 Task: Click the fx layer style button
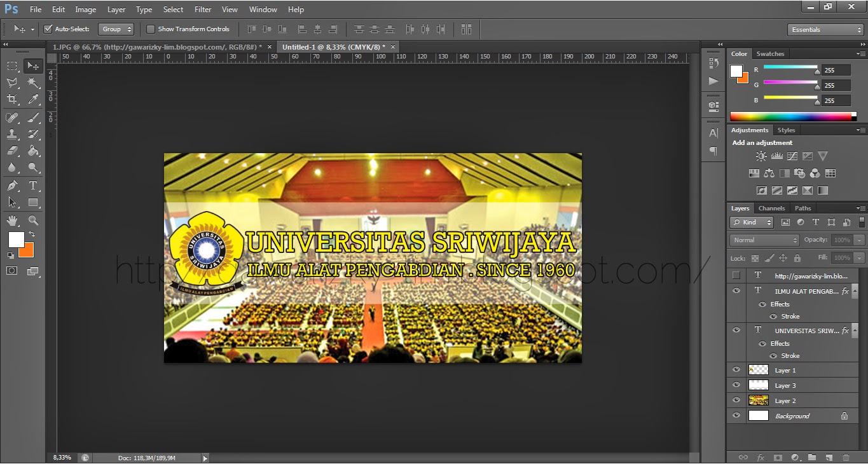[x=761, y=457]
